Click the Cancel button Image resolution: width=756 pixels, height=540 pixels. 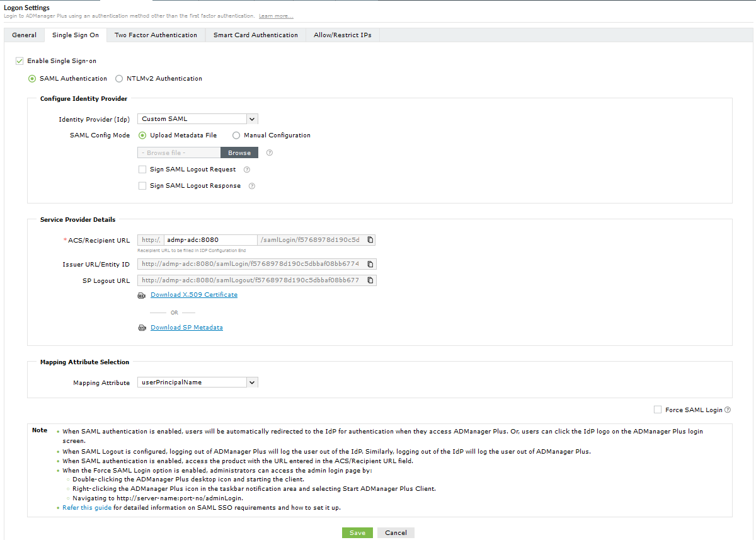point(396,532)
